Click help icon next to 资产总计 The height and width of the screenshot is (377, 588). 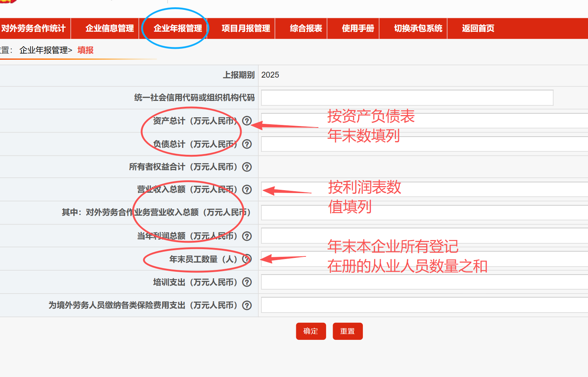click(x=247, y=121)
